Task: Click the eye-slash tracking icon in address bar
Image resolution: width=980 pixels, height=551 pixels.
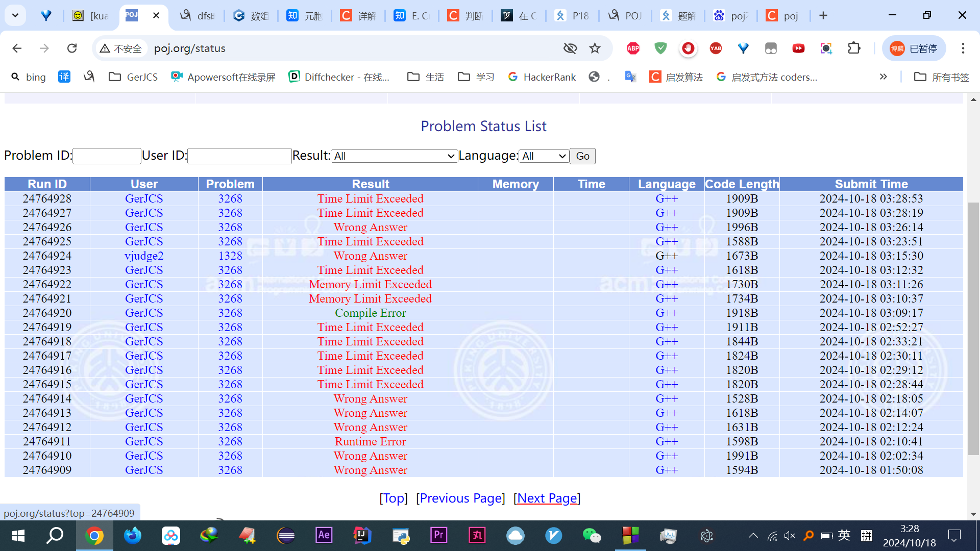Action: coord(570,48)
